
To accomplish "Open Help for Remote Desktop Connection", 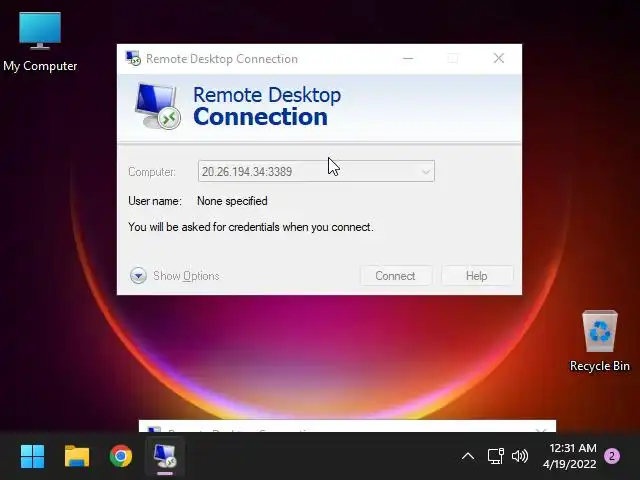I will (x=477, y=276).
